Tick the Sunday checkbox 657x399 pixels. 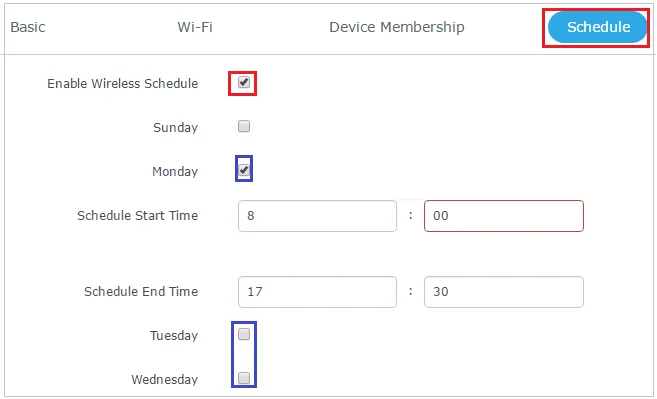244,126
